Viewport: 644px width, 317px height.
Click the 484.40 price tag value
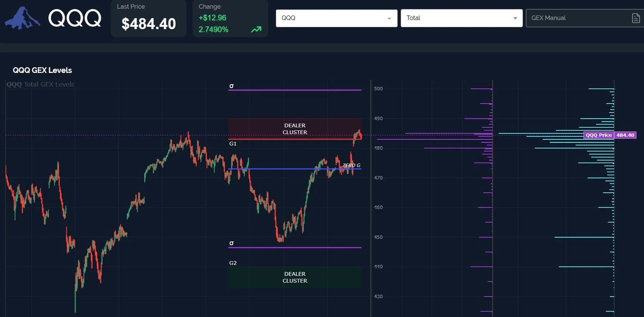(x=625, y=135)
